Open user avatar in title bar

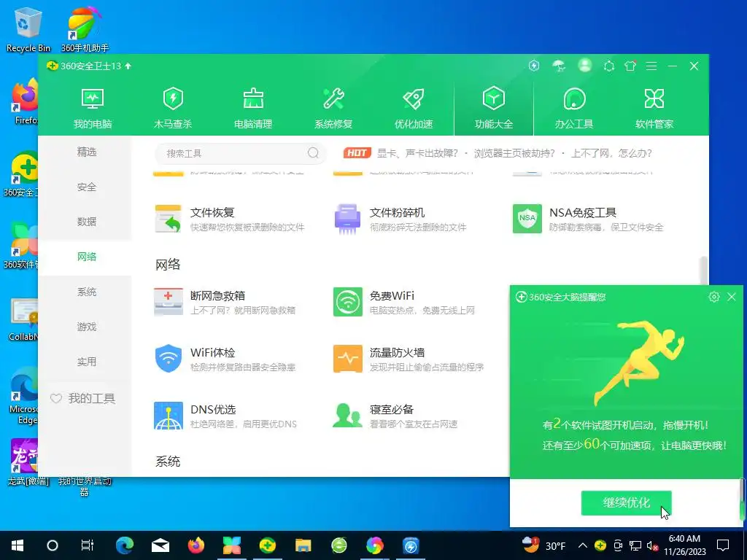pyautogui.click(x=584, y=65)
